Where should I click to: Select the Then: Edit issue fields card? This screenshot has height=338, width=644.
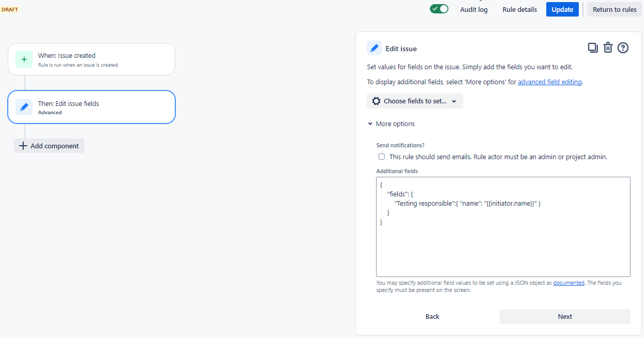[92, 107]
